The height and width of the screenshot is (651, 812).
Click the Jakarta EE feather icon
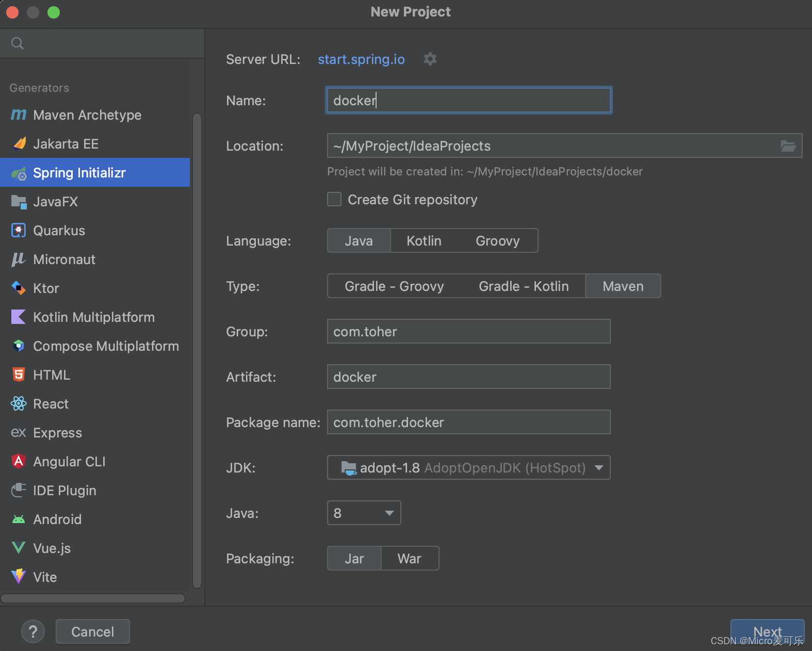19,143
